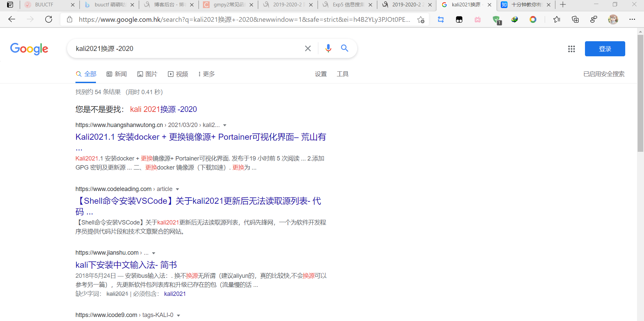This screenshot has width=644, height=321.
Task: Open the browser Settings and more menu
Action: pos(632,19)
